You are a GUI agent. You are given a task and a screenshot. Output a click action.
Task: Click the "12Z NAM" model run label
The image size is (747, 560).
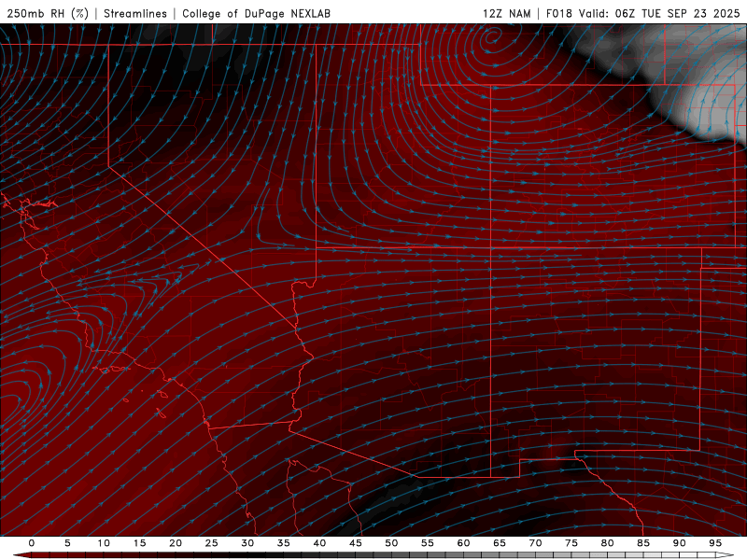tap(506, 13)
